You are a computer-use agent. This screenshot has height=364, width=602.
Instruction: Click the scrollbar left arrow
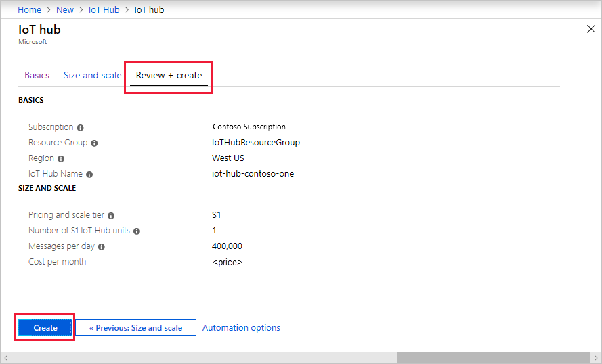(x=6, y=358)
